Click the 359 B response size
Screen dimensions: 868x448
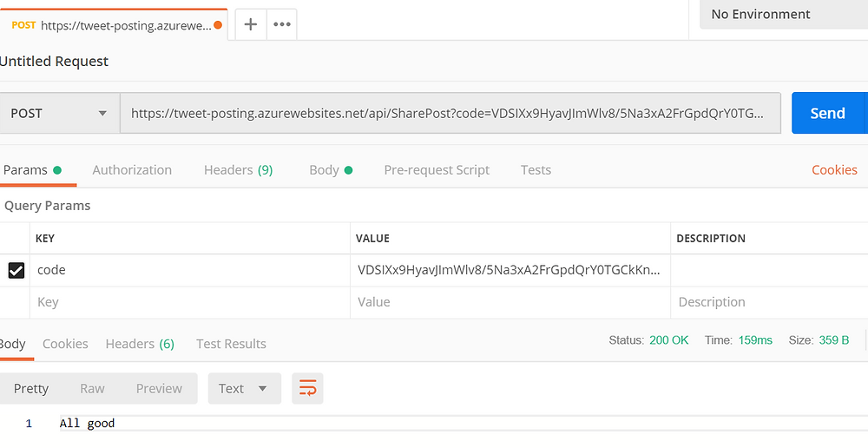click(833, 340)
